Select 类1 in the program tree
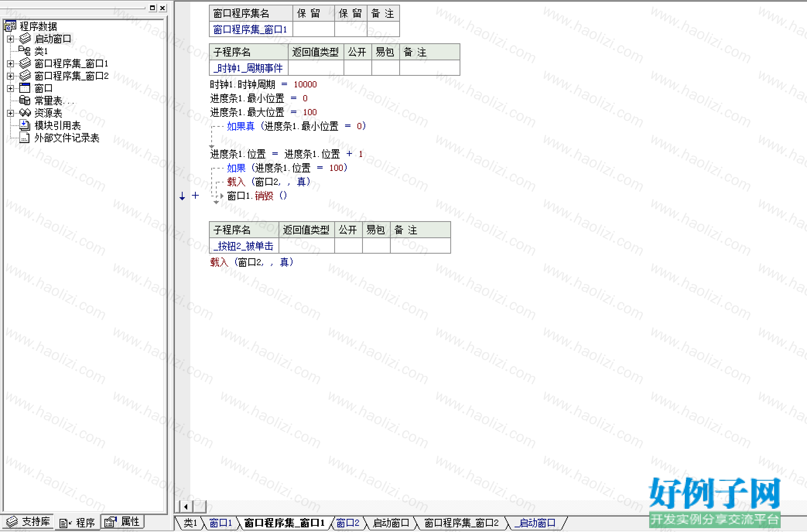The width and height of the screenshot is (807, 532). (41, 51)
